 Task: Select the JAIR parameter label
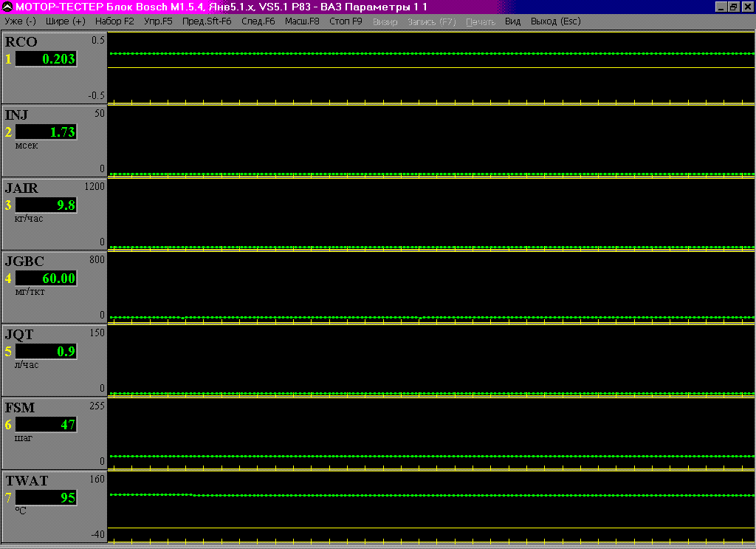click(x=21, y=188)
